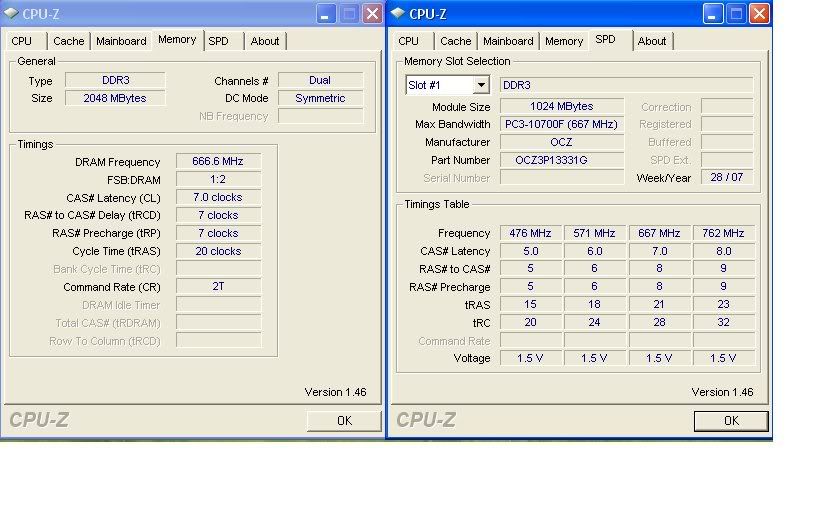
Task: Open Memory tab in right CPU-Z window
Action: tap(564, 41)
